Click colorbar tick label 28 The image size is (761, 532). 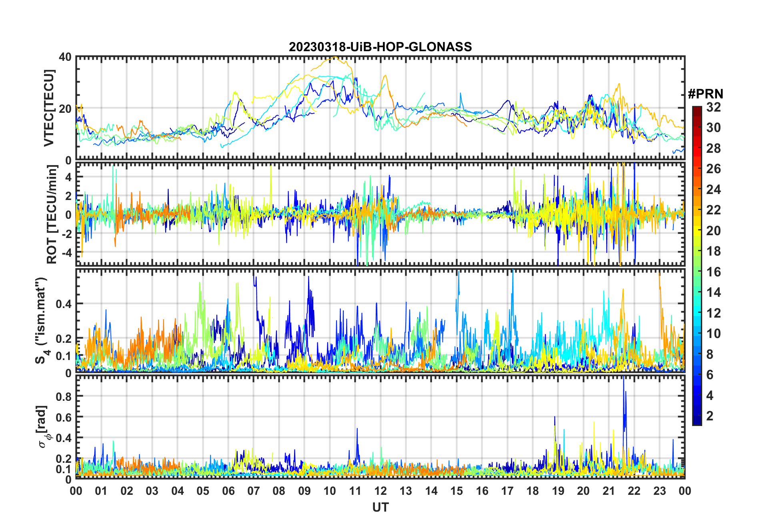tap(713, 148)
